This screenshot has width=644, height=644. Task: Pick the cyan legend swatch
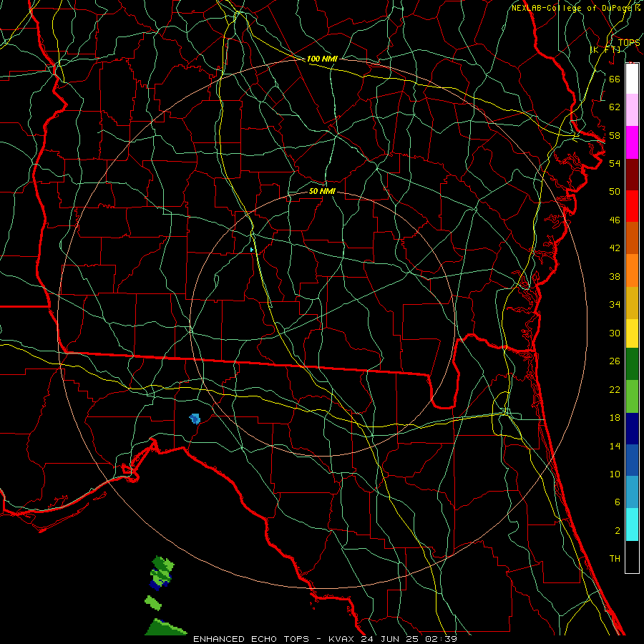632,524
